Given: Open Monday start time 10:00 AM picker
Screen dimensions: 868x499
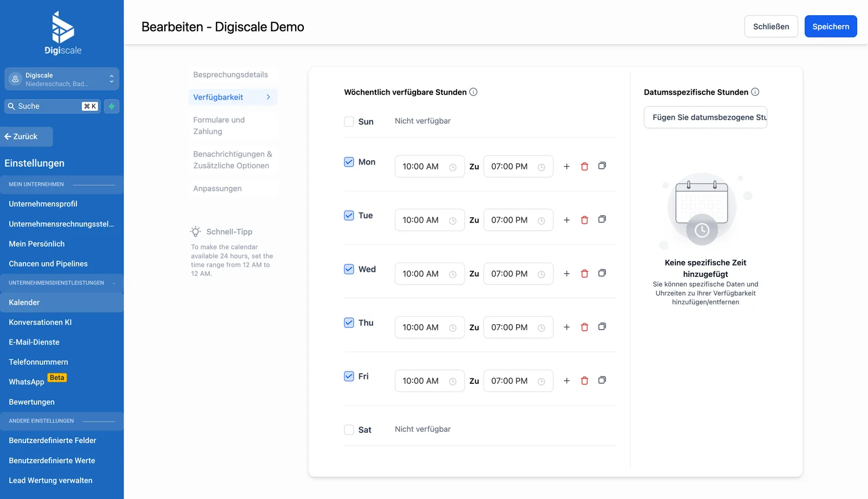Looking at the screenshot, I should point(430,167).
